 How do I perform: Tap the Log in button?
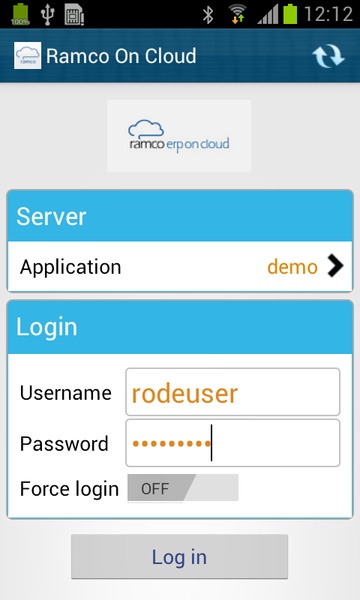[x=179, y=557]
